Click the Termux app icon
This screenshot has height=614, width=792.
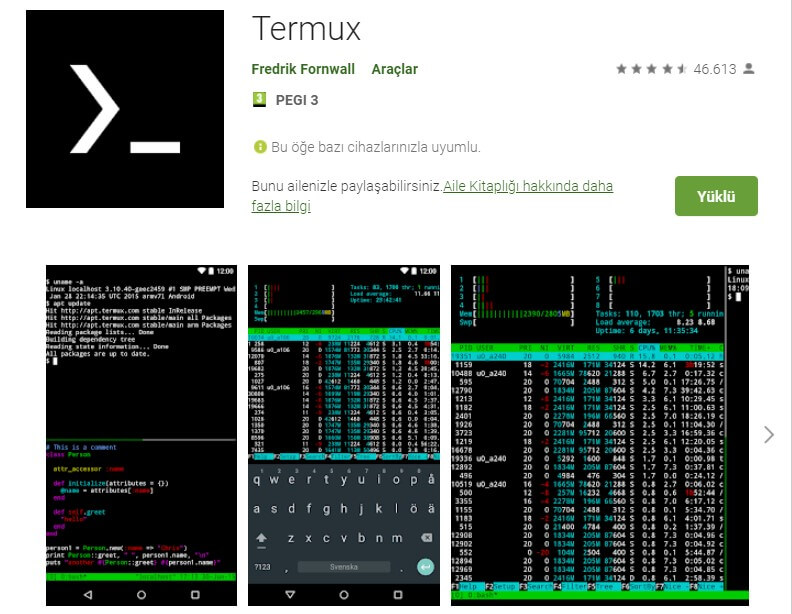(125, 109)
